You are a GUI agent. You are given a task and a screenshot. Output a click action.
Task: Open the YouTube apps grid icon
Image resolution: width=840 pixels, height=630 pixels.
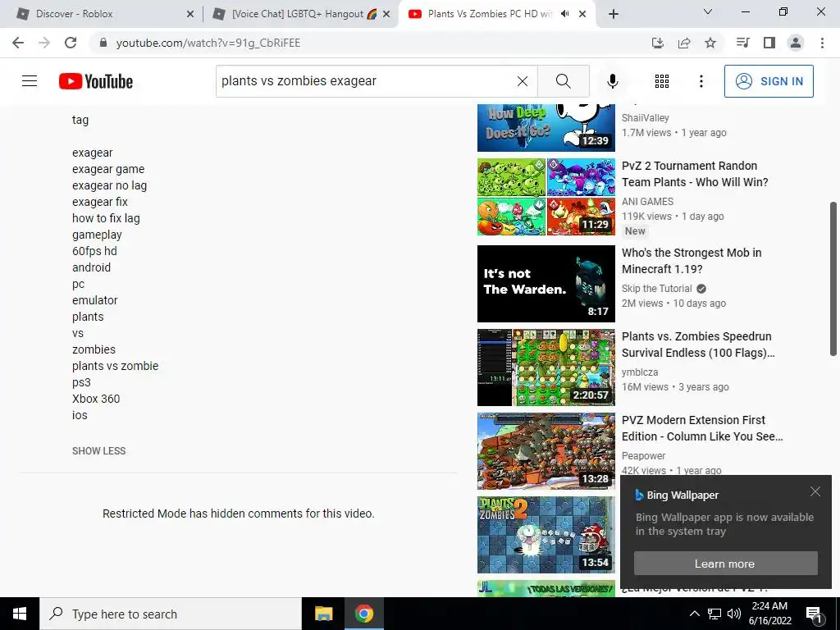[x=662, y=81]
